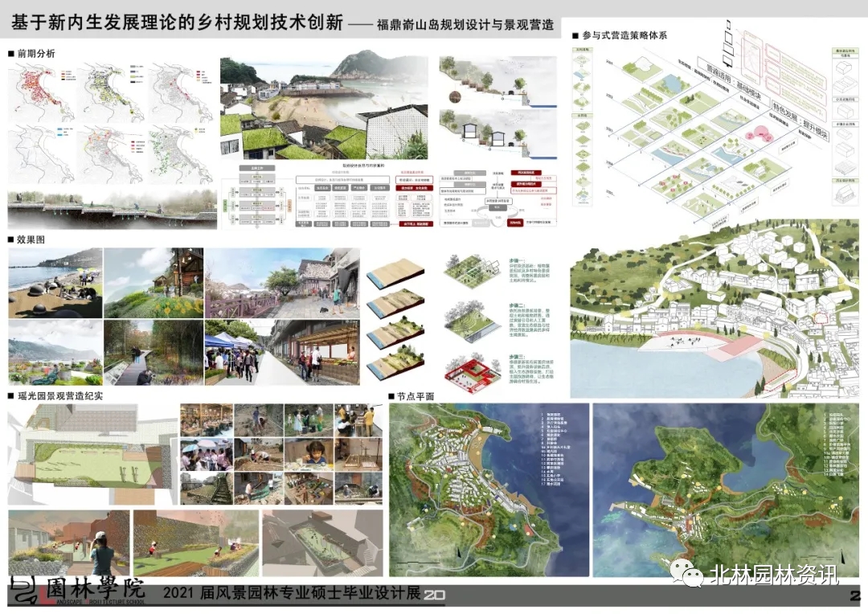Open rendering of woman photographing the garden
This screenshot has width=868, height=614.
pyautogui.click(x=68, y=543)
